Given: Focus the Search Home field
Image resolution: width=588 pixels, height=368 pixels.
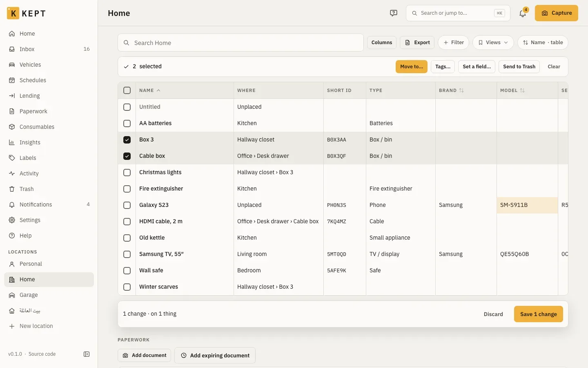Looking at the screenshot, I should [x=241, y=43].
